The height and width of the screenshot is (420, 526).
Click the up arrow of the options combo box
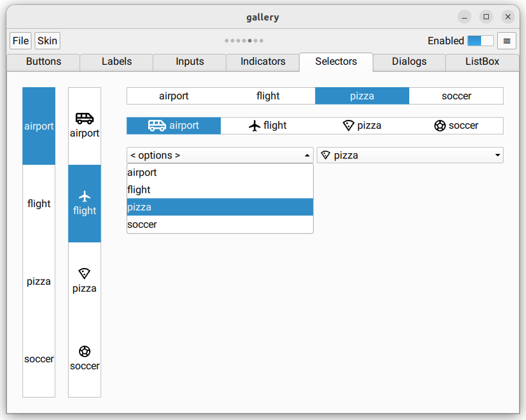(307, 155)
